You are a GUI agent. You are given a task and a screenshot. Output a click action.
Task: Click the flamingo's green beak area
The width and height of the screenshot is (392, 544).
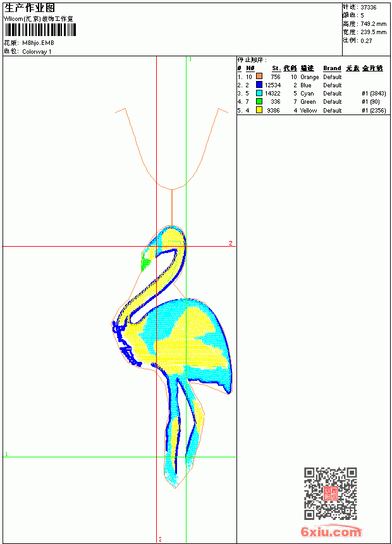(145, 262)
